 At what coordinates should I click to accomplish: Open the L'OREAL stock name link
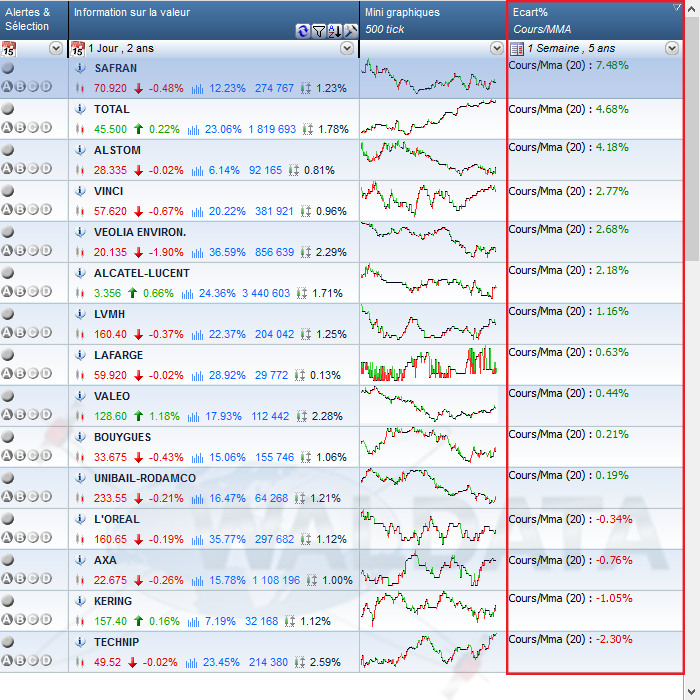click(x=117, y=519)
